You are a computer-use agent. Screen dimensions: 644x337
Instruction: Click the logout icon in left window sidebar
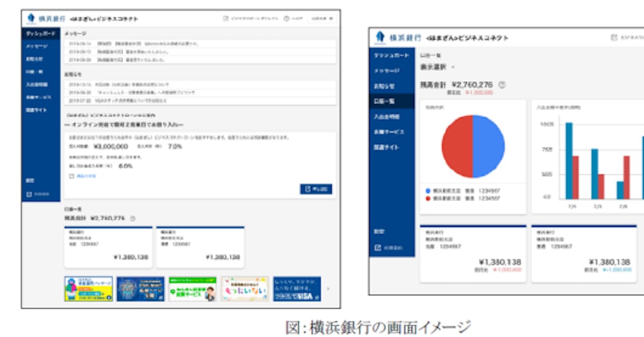[x=30, y=194]
